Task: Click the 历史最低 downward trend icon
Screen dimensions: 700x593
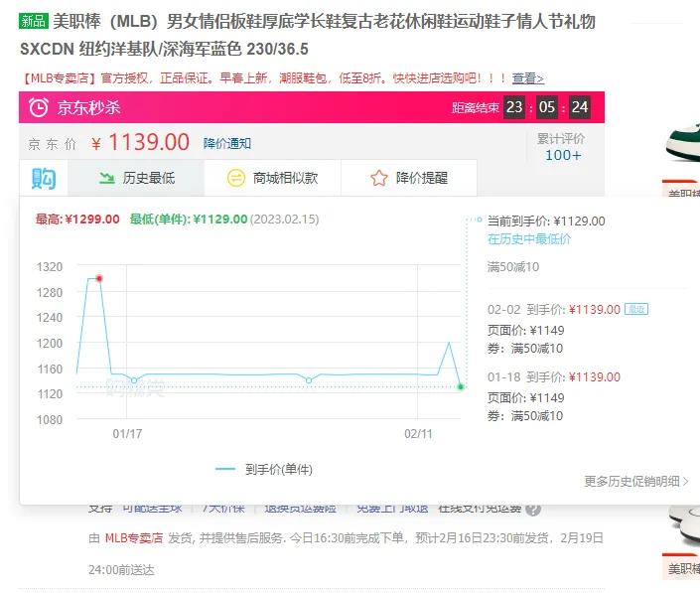Action: pos(106,178)
